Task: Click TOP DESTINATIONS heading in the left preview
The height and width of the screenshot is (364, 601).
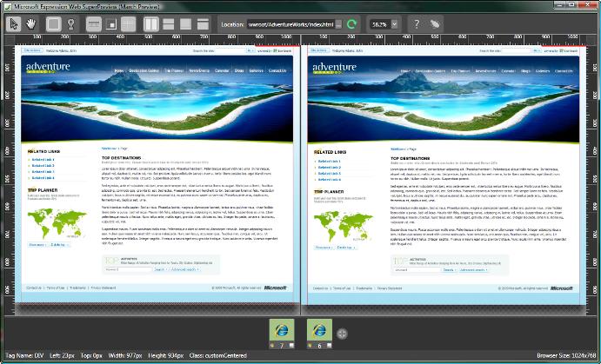Action: (x=122, y=158)
